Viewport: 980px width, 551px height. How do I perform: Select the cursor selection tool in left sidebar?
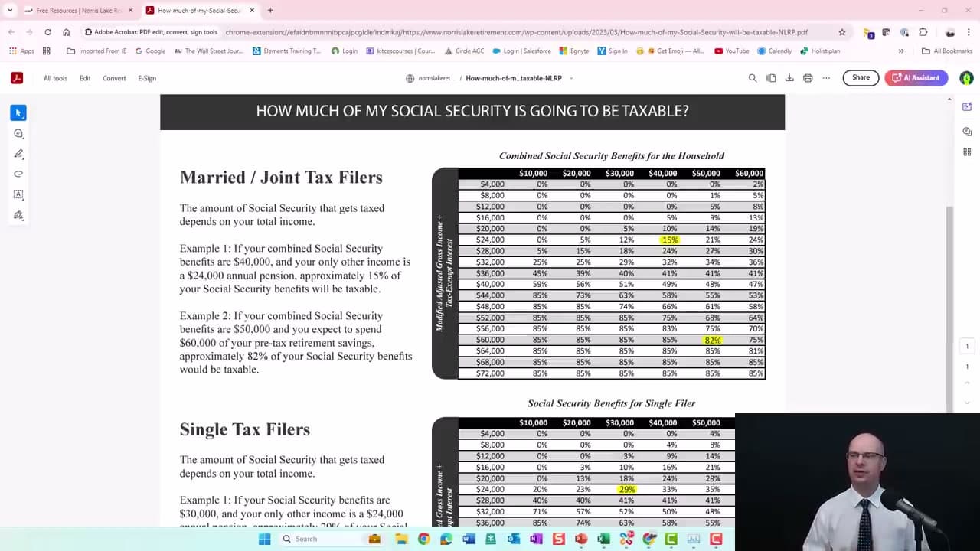tap(18, 112)
